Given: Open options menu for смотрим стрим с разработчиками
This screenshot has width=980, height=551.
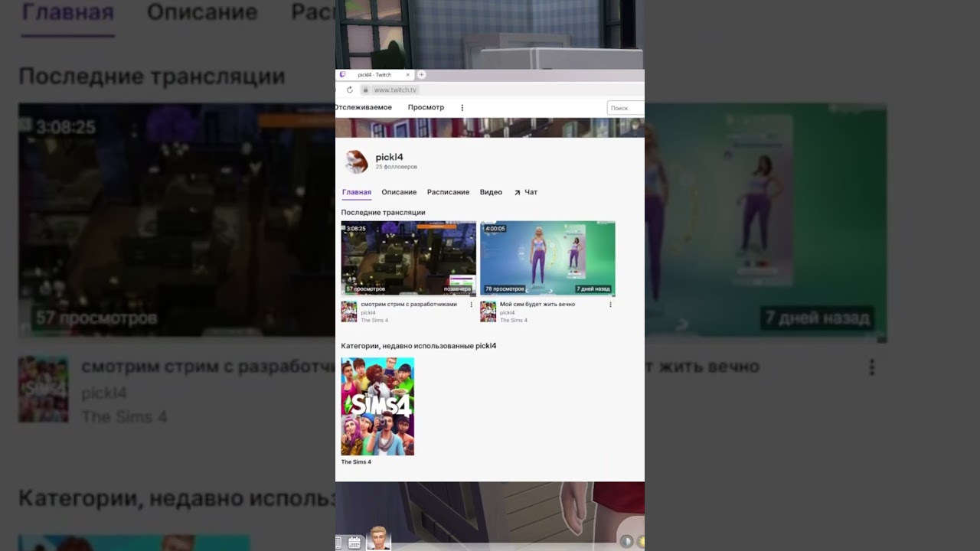Looking at the screenshot, I should pos(471,305).
